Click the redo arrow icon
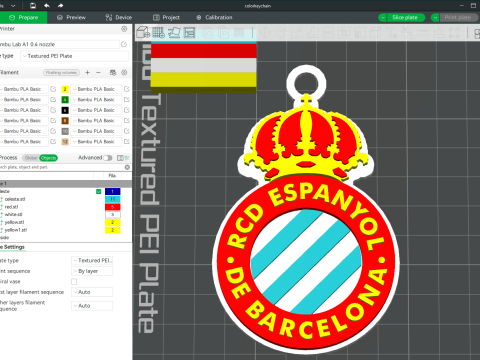 coord(60,6)
